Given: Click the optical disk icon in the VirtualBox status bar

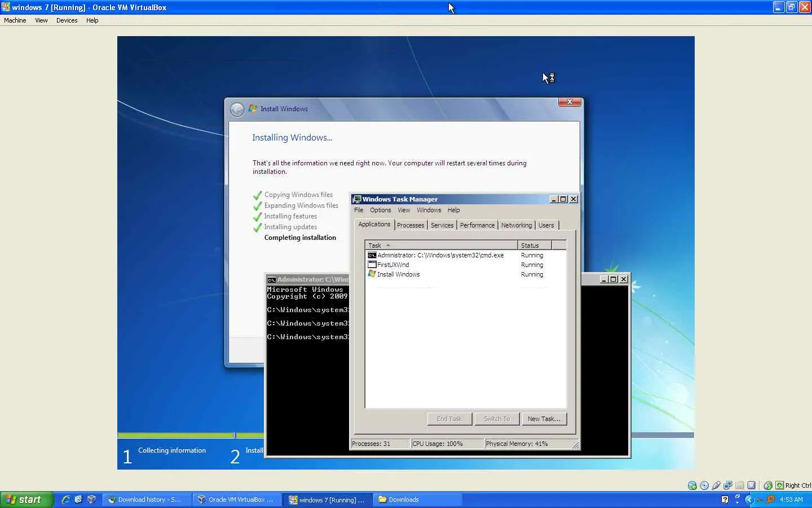Looking at the screenshot, I should [704, 485].
